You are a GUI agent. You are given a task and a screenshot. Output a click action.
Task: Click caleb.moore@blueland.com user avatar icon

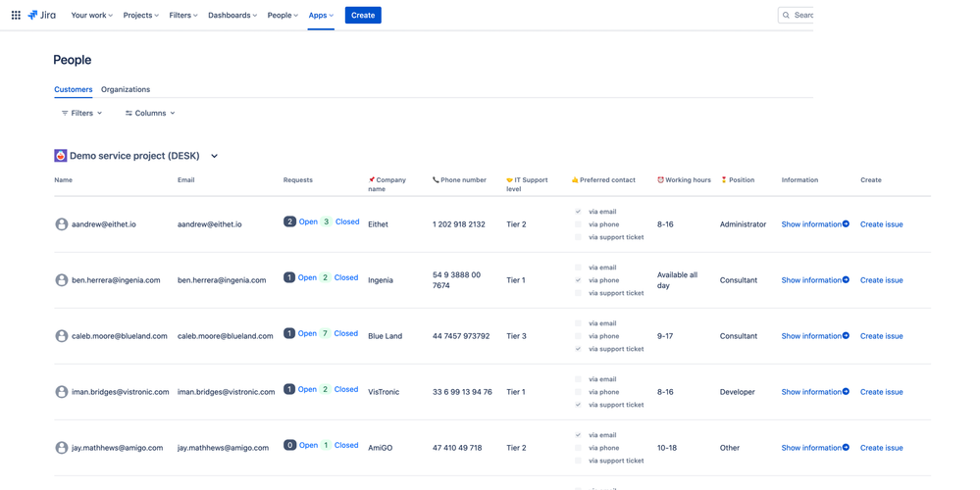pos(61,336)
